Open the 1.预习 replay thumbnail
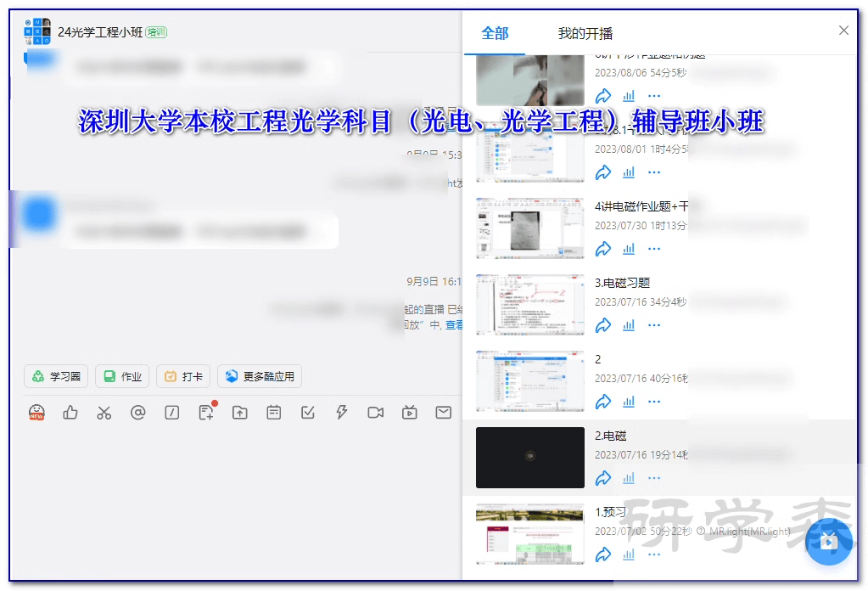The image size is (868, 591). pos(530,534)
